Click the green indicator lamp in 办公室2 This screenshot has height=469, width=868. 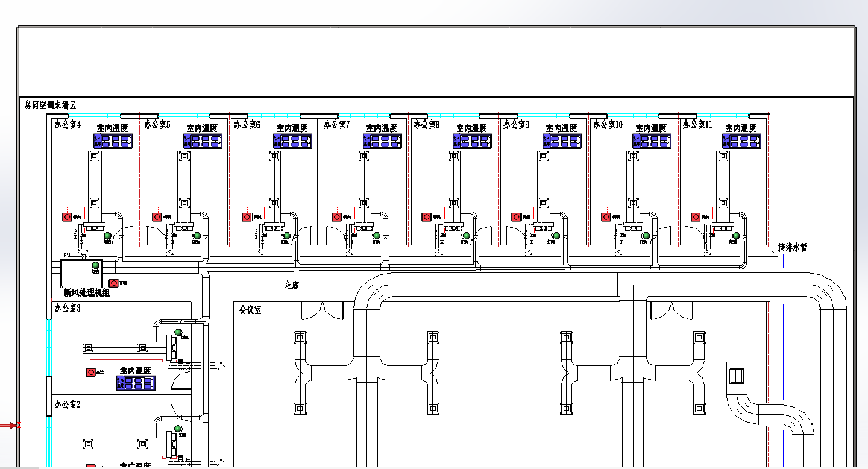click(178, 428)
